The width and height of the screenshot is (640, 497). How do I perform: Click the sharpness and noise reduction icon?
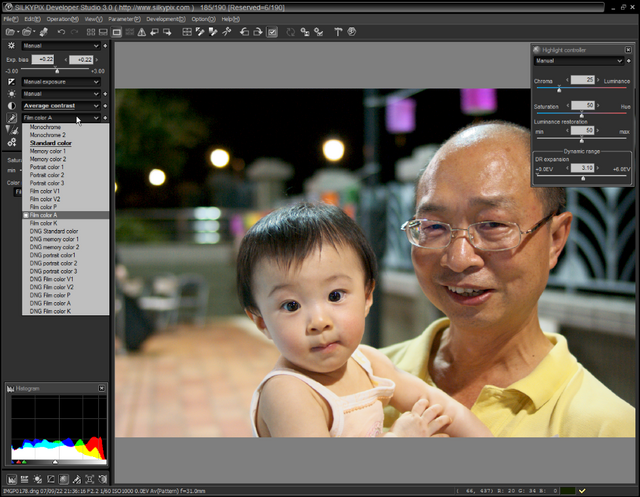point(11,130)
